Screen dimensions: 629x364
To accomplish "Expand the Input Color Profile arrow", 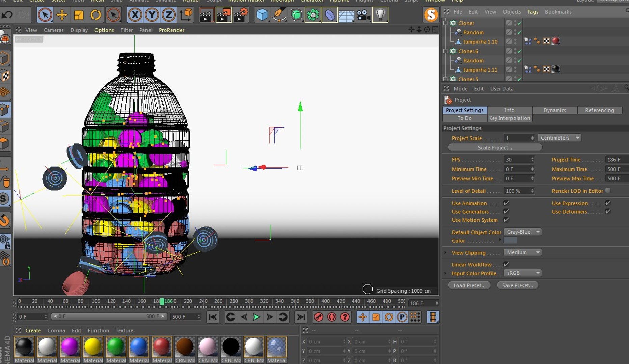I will point(446,273).
